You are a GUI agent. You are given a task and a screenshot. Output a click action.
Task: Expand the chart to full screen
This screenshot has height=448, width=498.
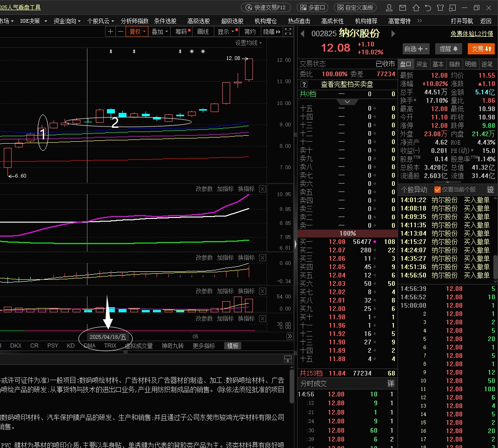[x=288, y=32]
